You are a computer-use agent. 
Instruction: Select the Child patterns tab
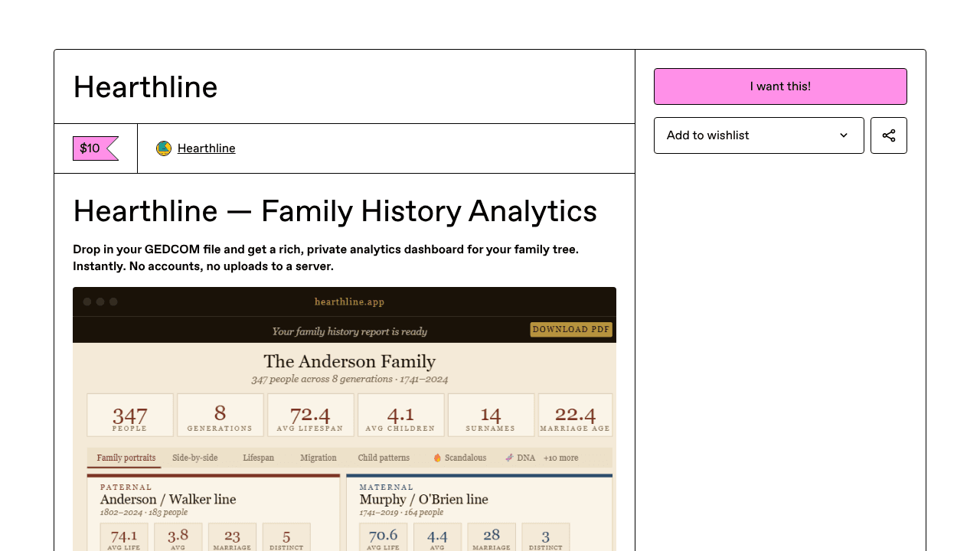(x=384, y=458)
